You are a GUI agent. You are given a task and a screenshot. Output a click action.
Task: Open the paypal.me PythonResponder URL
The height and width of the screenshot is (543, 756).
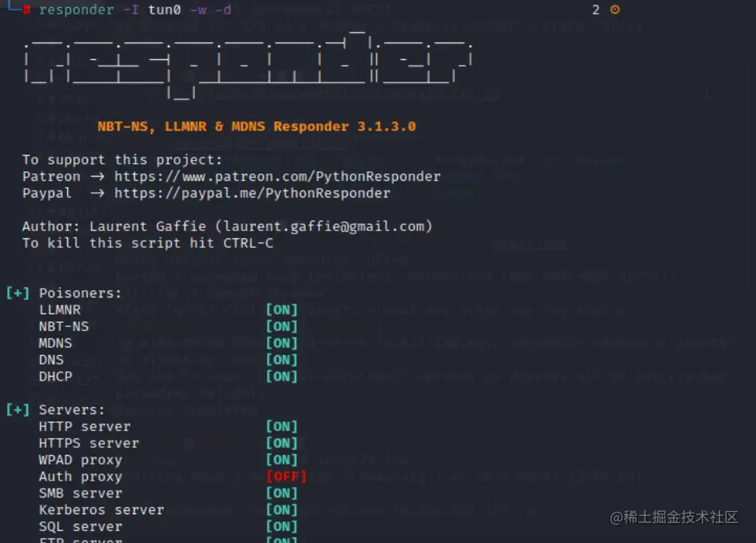(x=253, y=194)
